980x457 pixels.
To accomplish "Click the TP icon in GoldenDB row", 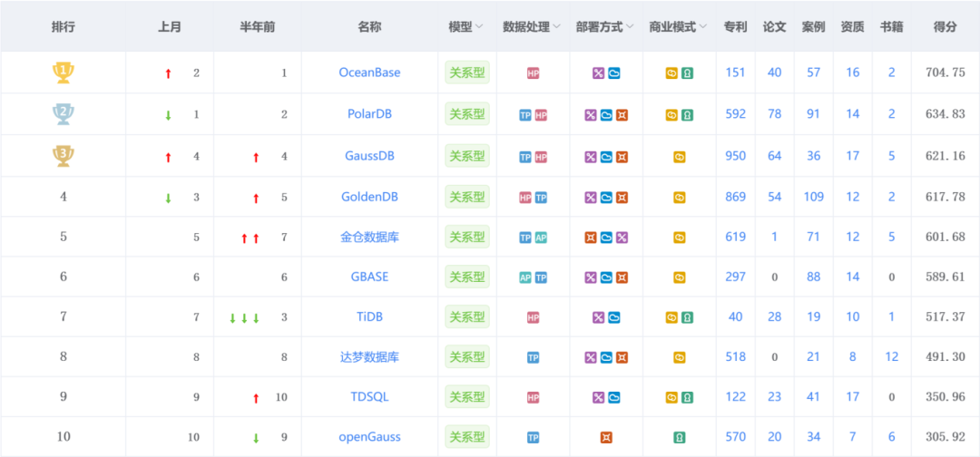I will point(541,198).
